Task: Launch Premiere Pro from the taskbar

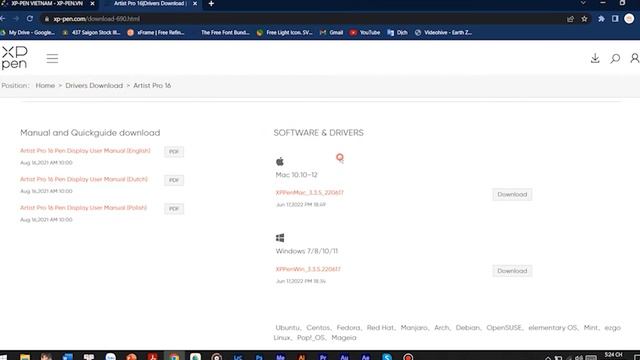Action: pyautogui.click(x=323, y=357)
